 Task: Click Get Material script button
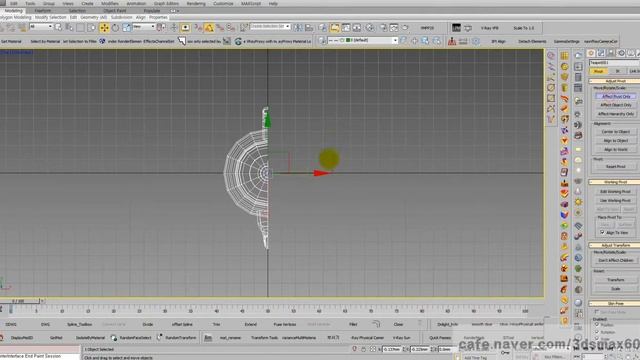(11, 41)
